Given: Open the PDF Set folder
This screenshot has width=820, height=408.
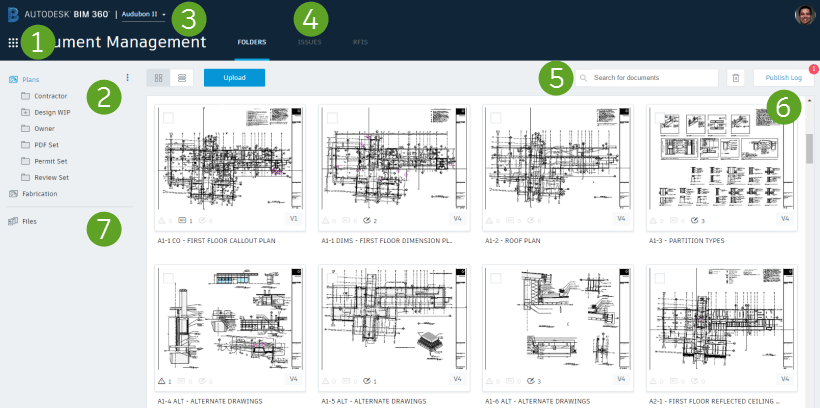Looking at the screenshot, I should tap(46, 145).
